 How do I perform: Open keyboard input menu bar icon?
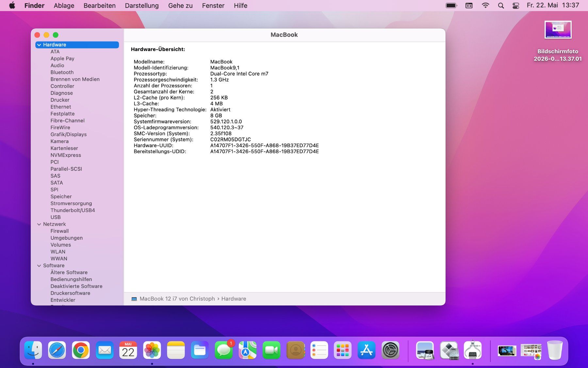point(469,6)
